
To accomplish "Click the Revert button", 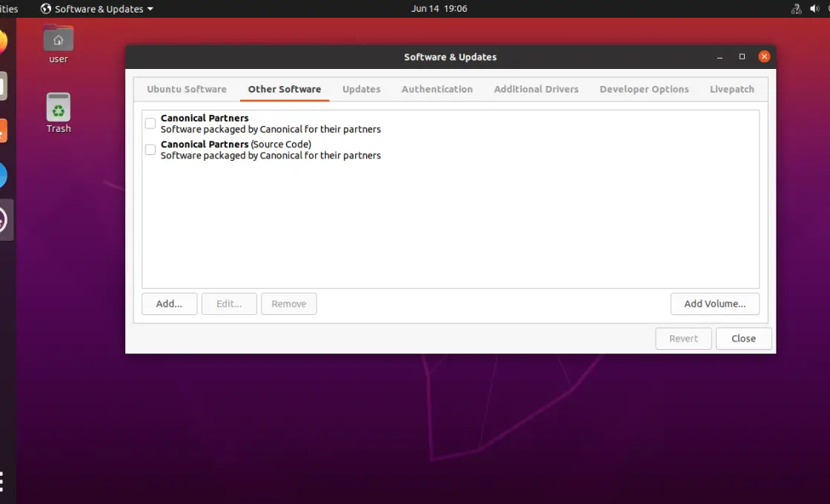I will (683, 339).
